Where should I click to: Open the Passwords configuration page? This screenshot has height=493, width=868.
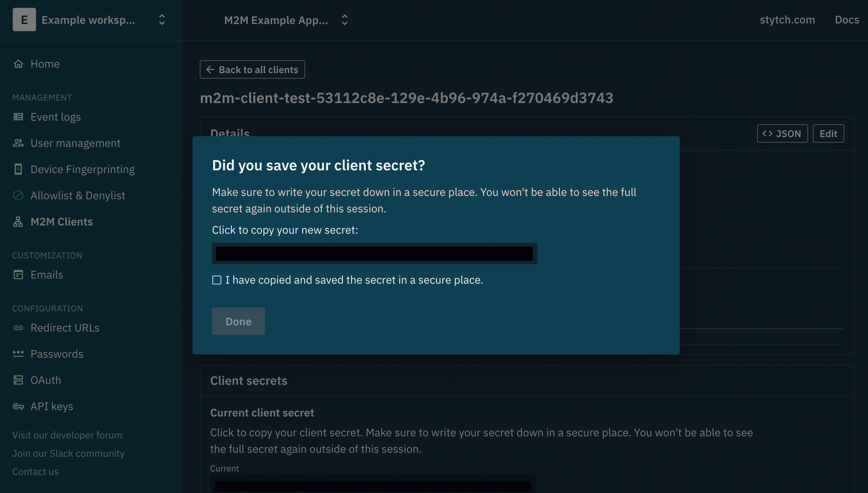(x=57, y=354)
